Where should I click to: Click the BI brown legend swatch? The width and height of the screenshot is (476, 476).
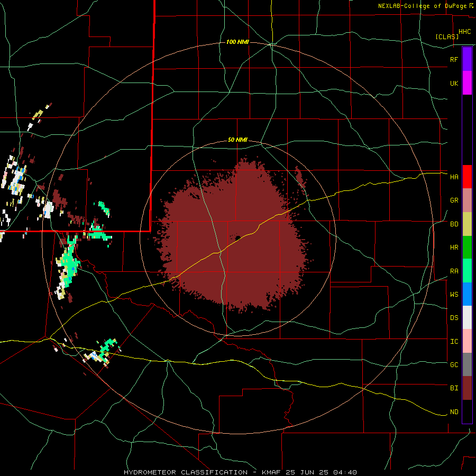pyautogui.click(x=467, y=388)
